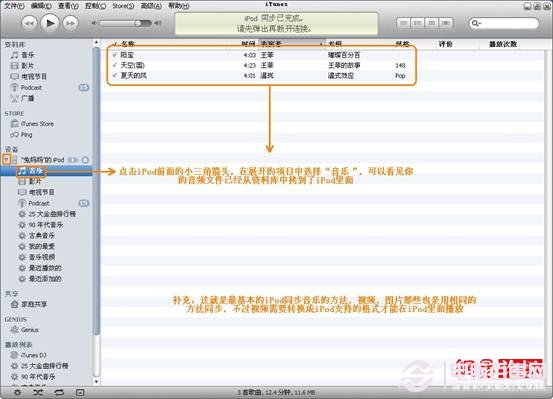This screenshot has height=399, width=553.
Task: Open the 查看(V) menu
Action: click(68, 6)
